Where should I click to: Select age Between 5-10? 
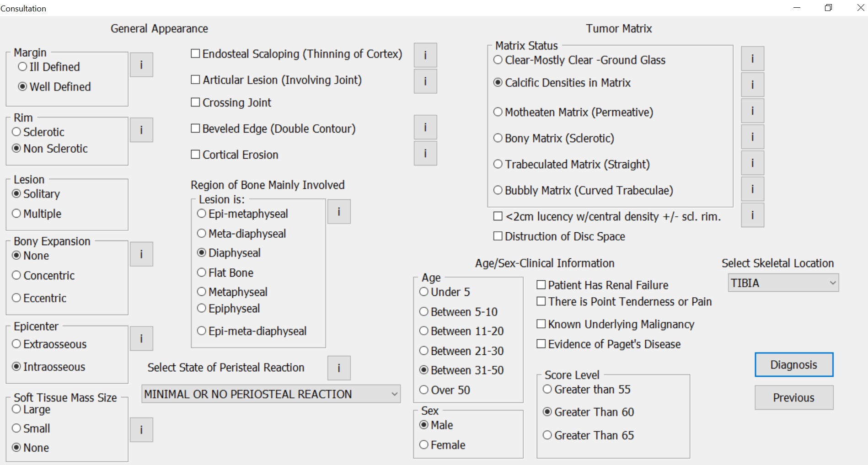[x=459, y=312]
